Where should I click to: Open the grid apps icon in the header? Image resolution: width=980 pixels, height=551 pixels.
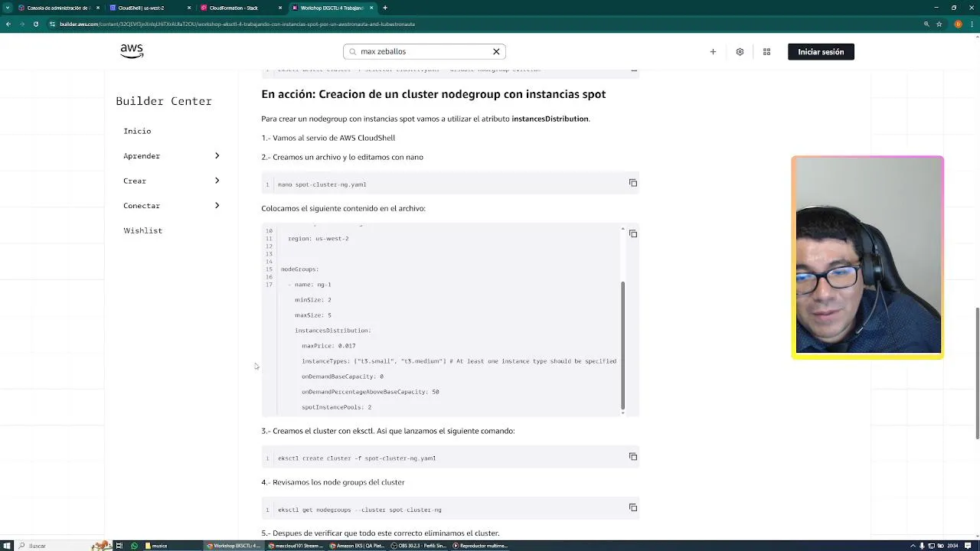(766, 51)
